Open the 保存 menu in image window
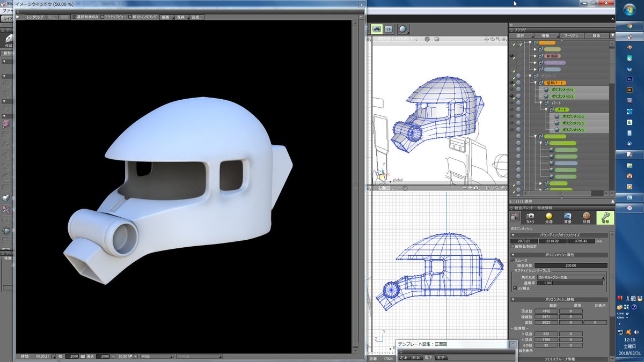This screenshot has width=644, height=362. 181,17
